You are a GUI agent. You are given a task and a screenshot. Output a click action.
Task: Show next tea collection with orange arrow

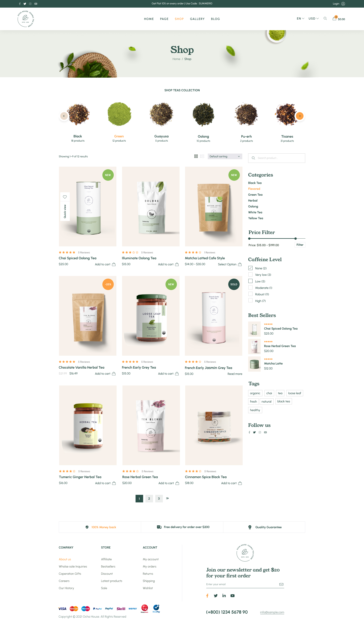point(300,116)
